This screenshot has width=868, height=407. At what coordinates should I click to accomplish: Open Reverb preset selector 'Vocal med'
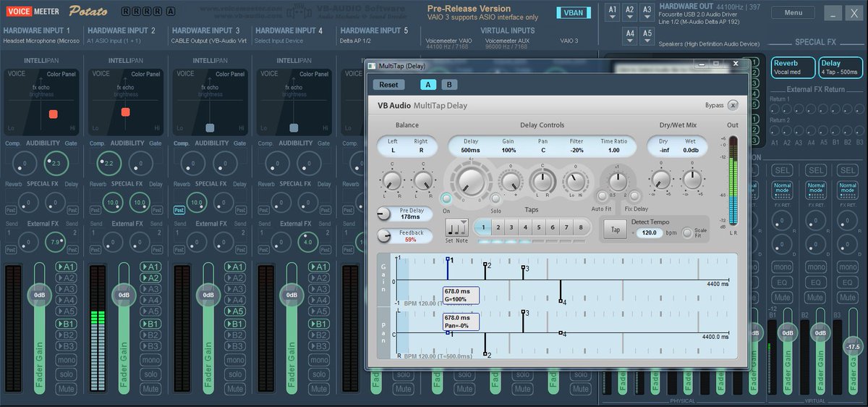click(793, 67)
